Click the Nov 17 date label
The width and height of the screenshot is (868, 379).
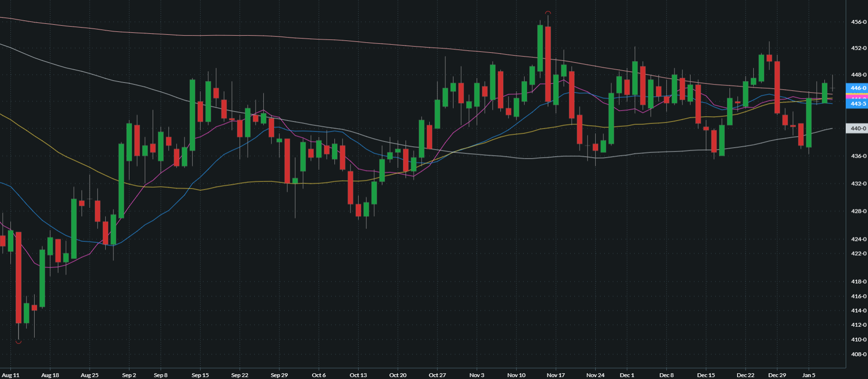click(x=555, y=375)
